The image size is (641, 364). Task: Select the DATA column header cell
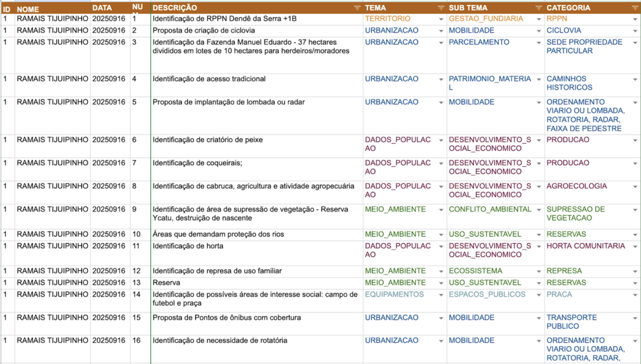click(x=110, y=8)
